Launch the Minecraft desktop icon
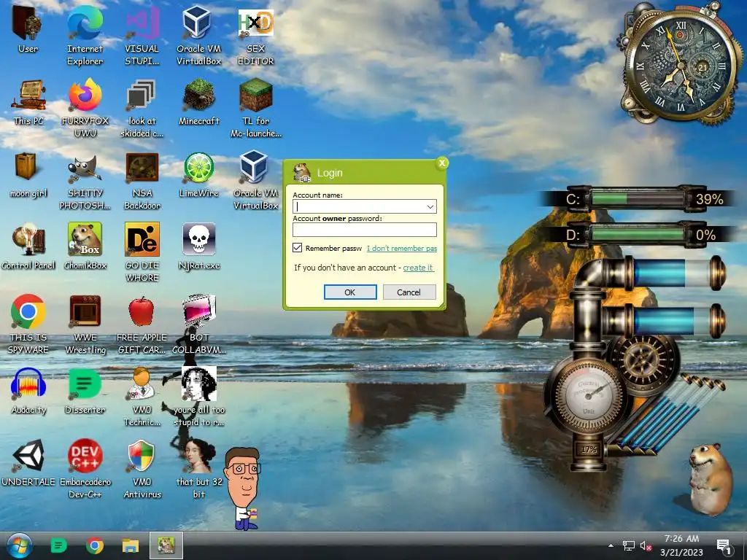The image size is (747, 560). (198, 102)
